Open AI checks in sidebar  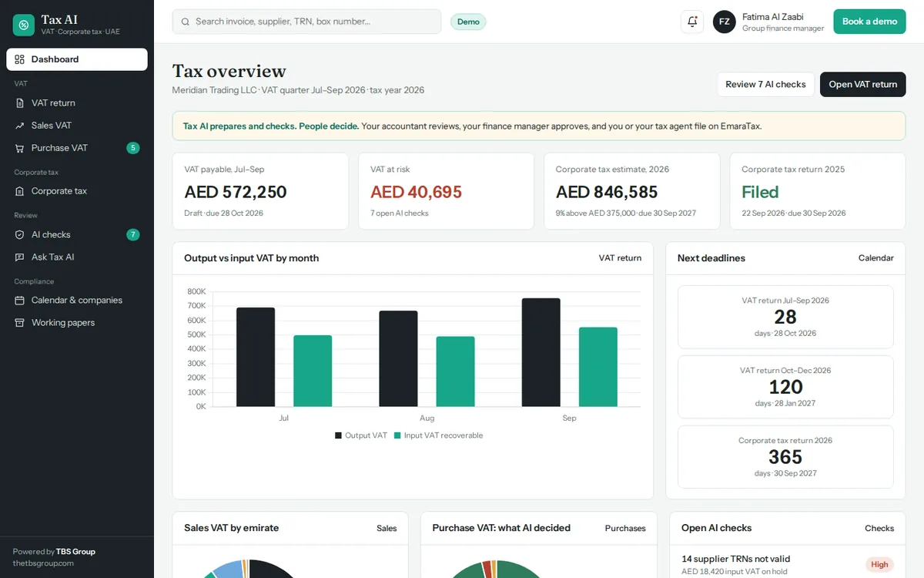pos(77,234)
